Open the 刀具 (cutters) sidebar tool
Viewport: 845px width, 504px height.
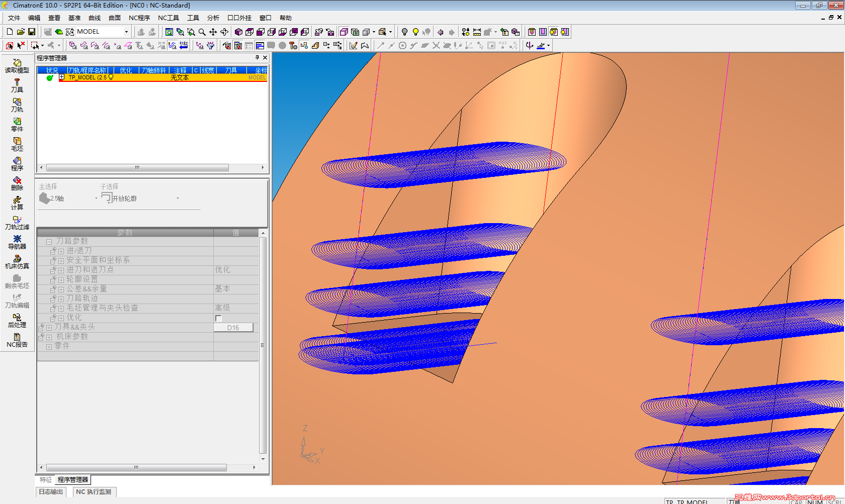click(x=17, y=85)
